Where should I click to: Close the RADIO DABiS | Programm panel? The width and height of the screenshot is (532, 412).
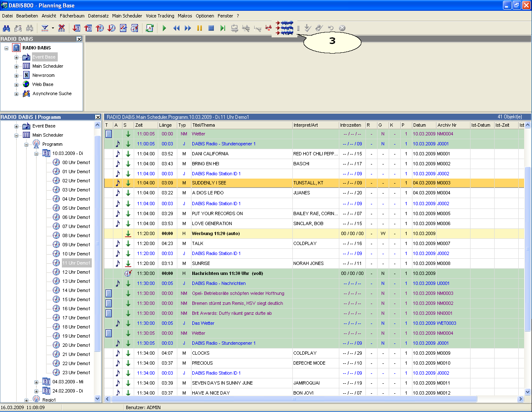click(x=98, y=117)
